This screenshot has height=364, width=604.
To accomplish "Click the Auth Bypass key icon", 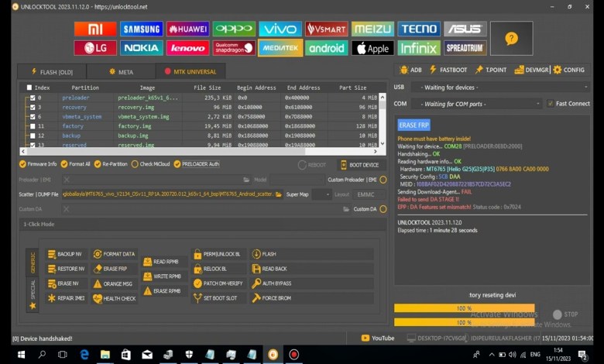I will [x=257, y=283].
